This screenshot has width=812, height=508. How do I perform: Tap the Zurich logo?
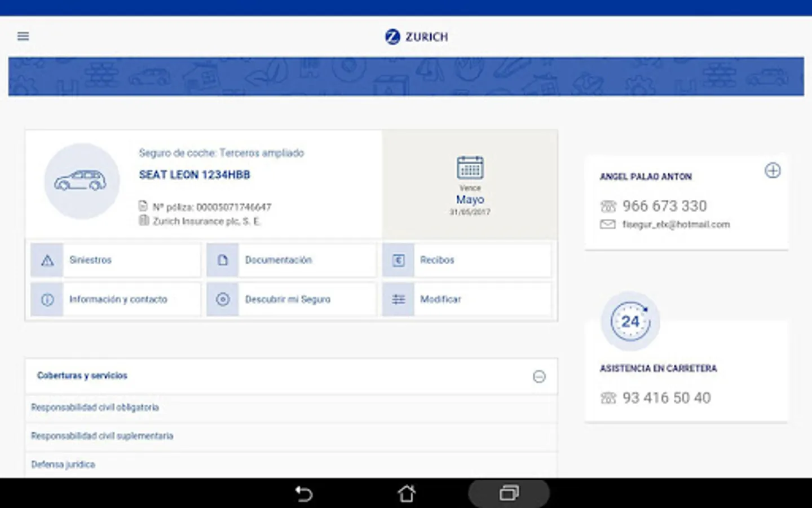pyautogui.click(x=416, y=37)
